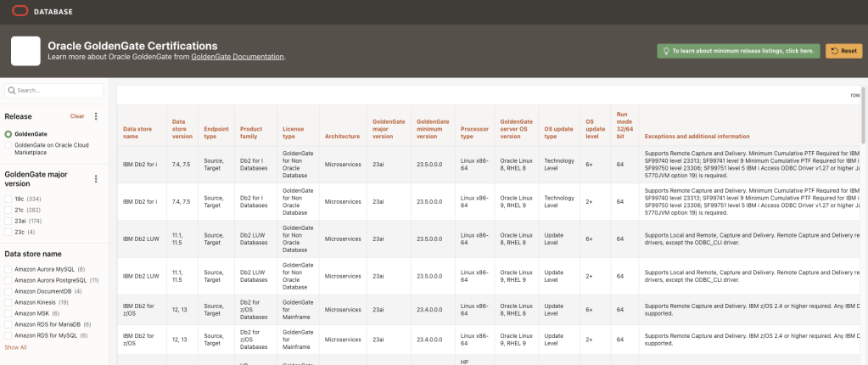
Task: Sort by the Data store name column header
Action: 137,131
